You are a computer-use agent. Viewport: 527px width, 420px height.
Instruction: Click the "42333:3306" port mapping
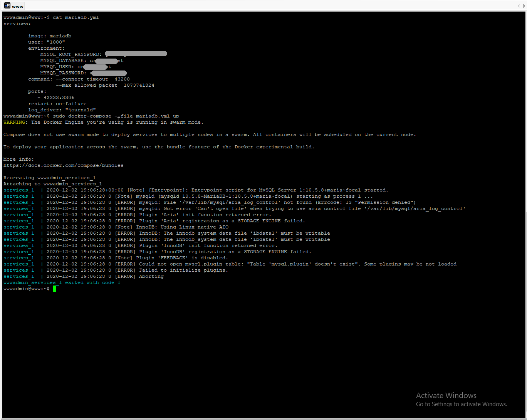click(x=59, y=97)
